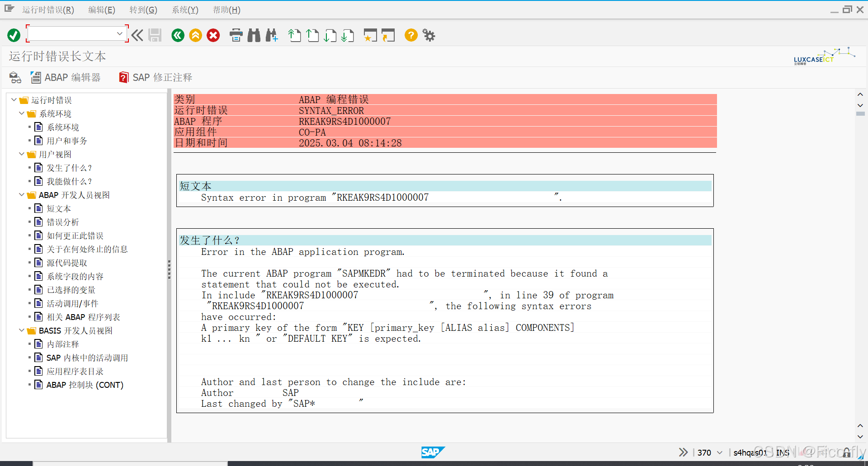The width and height of the screenshot is (868, 466).
Task: Open the 帮助(H) menu
Action: coord(226,10)
